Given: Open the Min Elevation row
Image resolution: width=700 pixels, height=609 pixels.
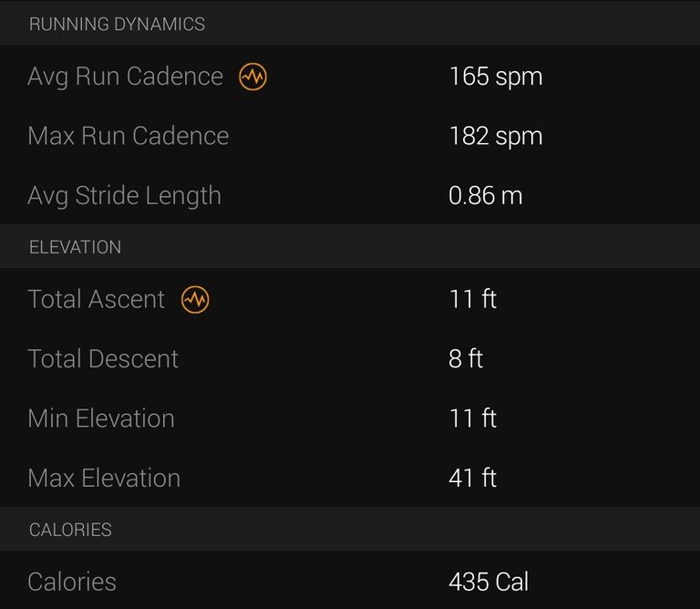Looking at the screenshot, I should click(x=350, y=418).
